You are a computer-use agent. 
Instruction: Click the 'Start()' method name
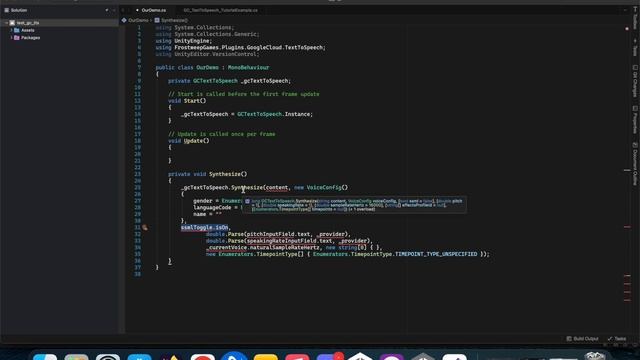[x=195, y=101]
